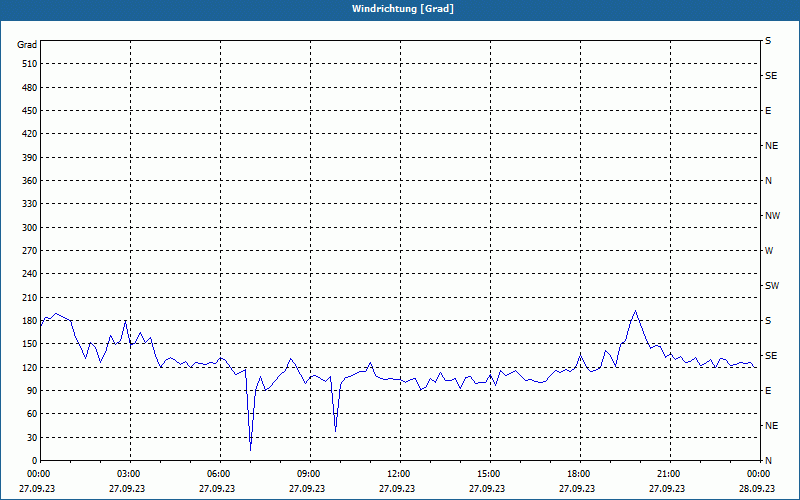The width and height of the screenshot is (800, 500).
Task: Click the 450 degree axis label
Action: tap(30, 111)
